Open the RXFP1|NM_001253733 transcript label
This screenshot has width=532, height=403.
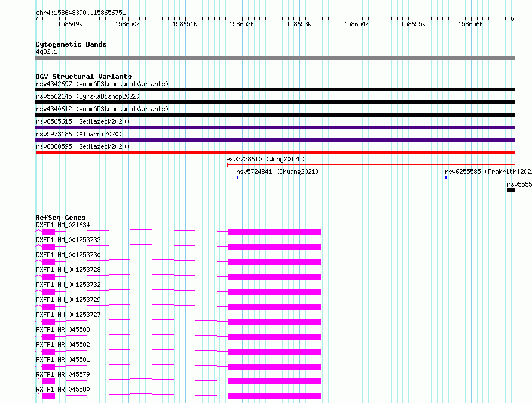pos(68,240)
